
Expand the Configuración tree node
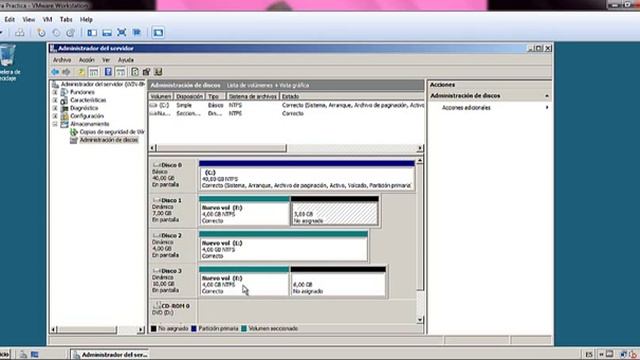tap(55, 116)
